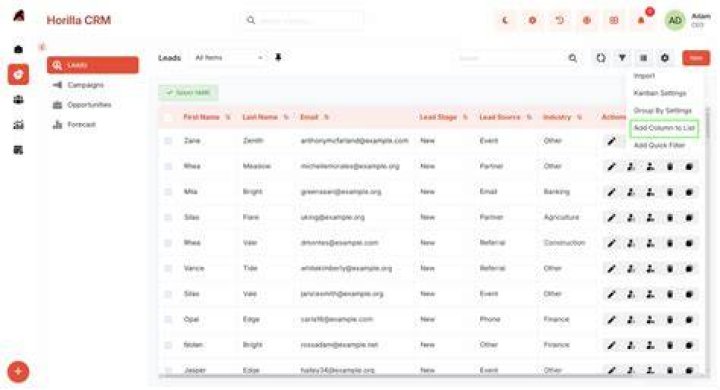Open the Home icon in left rail
720x390 pixels.
click(18, 49)
